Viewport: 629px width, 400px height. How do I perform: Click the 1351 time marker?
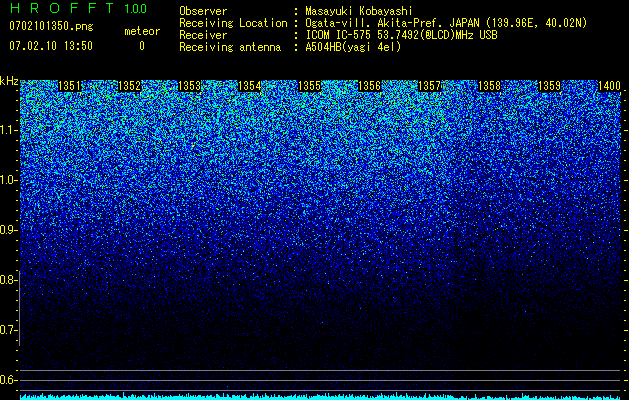click(69, 86)
